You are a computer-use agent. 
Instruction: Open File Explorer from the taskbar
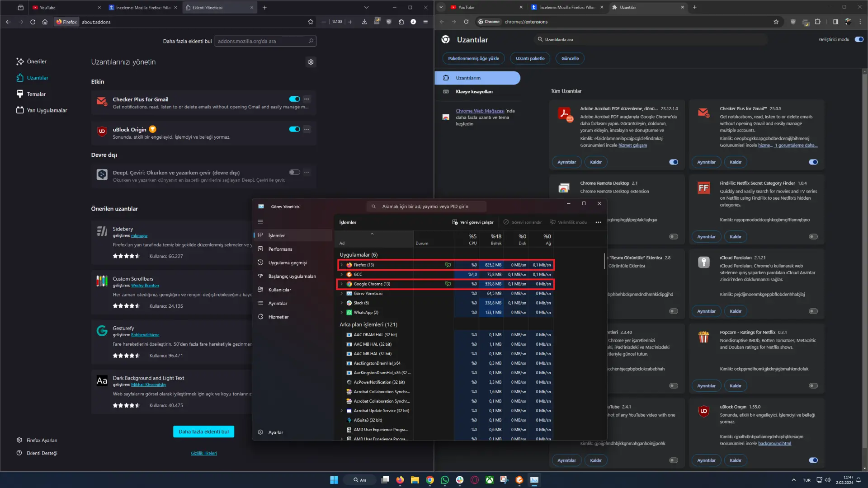pos(415,480)
